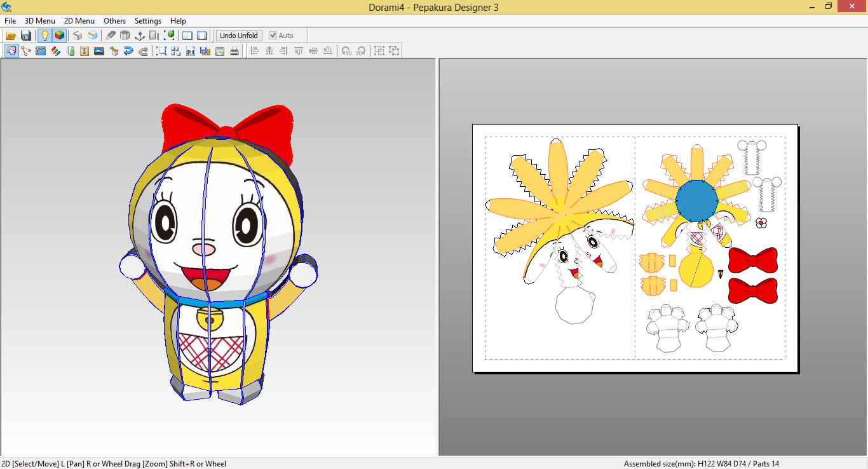This screenshot has height=469, width=868.
Task: Click the blue-cornered square frame icon
Action: [161, 51]
